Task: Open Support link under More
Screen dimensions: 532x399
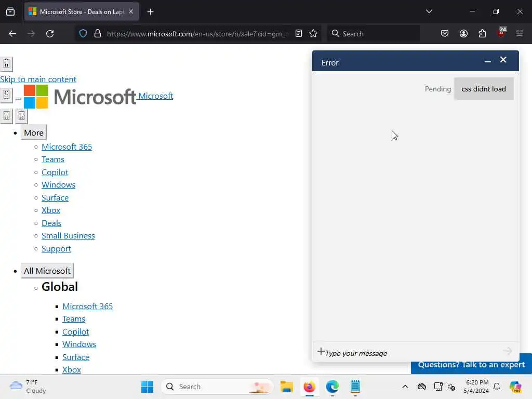Action: click(x=56, y=249)
